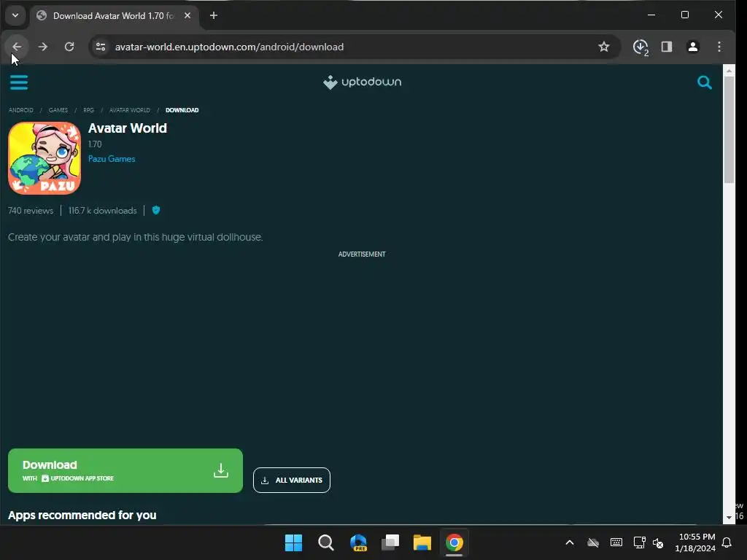
Task: Close the Download Avatar World tab
Action: 187,16
